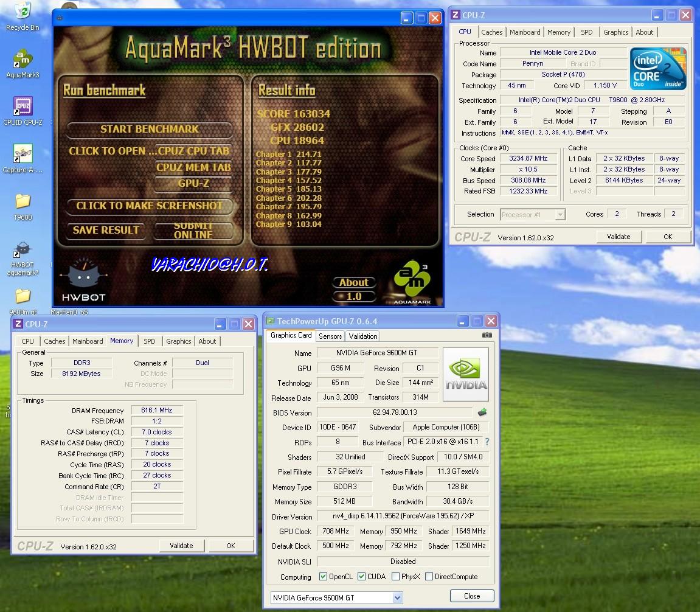
Task: Click the Driver Version field in GPU-Z
Action: (403, 516)
